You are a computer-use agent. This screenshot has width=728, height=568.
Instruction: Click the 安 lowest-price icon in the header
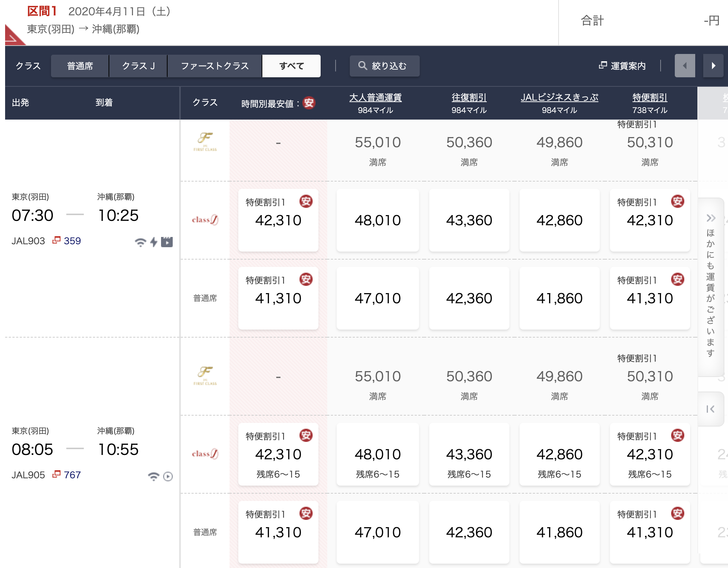click(x=309, y=103)
